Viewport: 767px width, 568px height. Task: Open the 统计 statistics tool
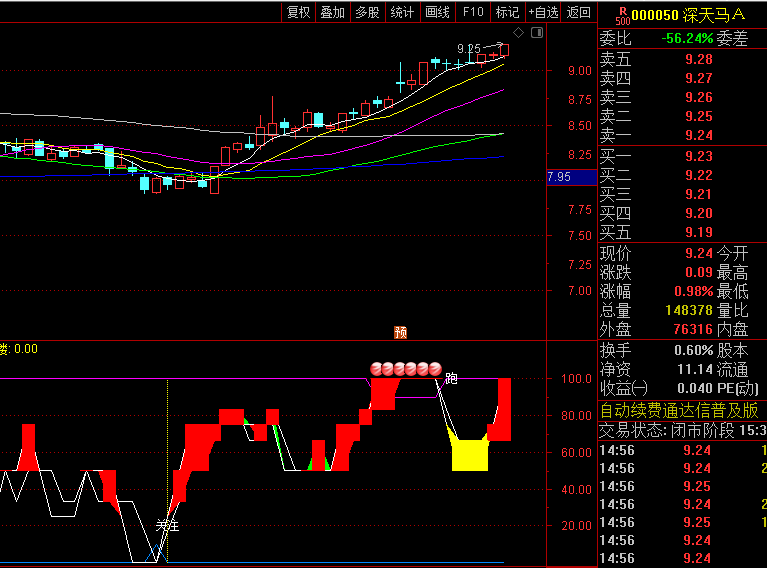(x=402, y=12)
